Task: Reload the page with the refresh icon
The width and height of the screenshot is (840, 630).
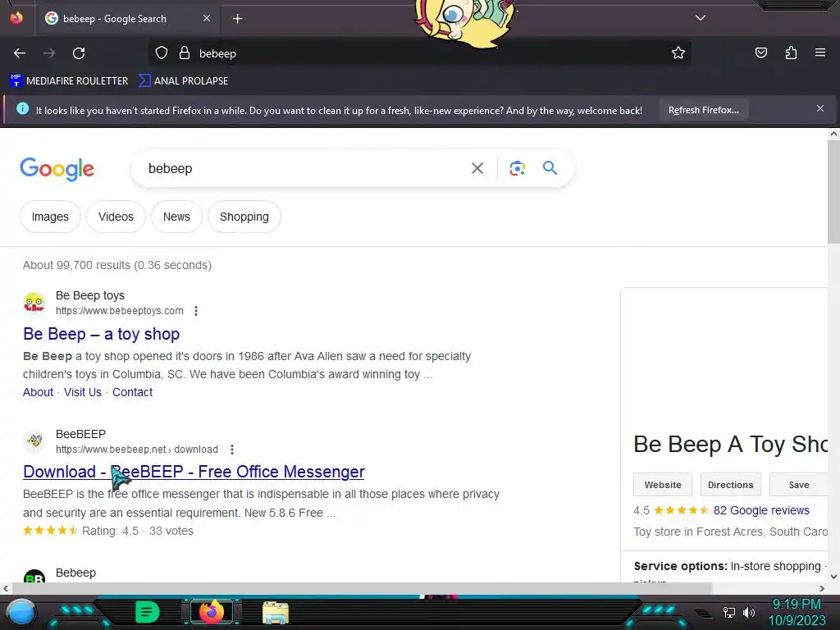Action: [79, 53]
